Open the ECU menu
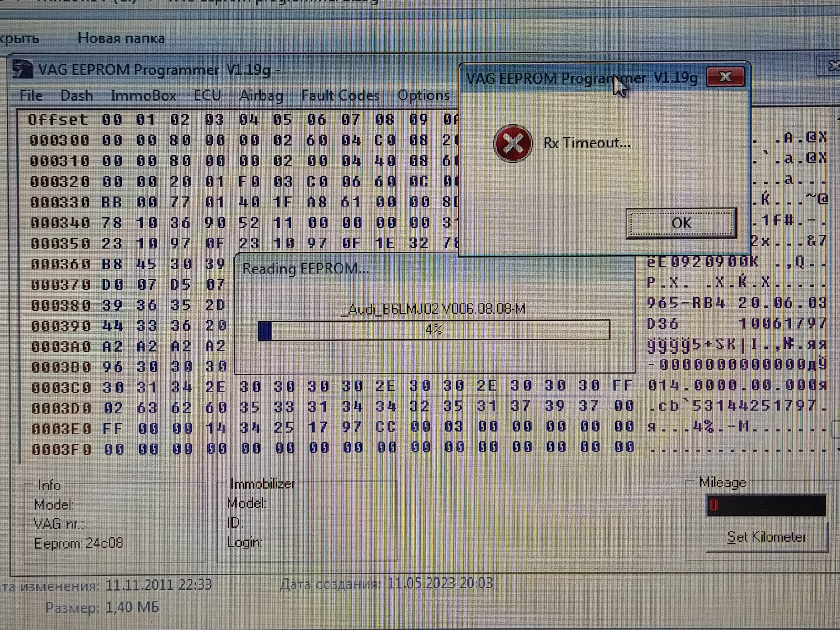Viewport: 840px width, 630px height. click(x=207, y=95)
